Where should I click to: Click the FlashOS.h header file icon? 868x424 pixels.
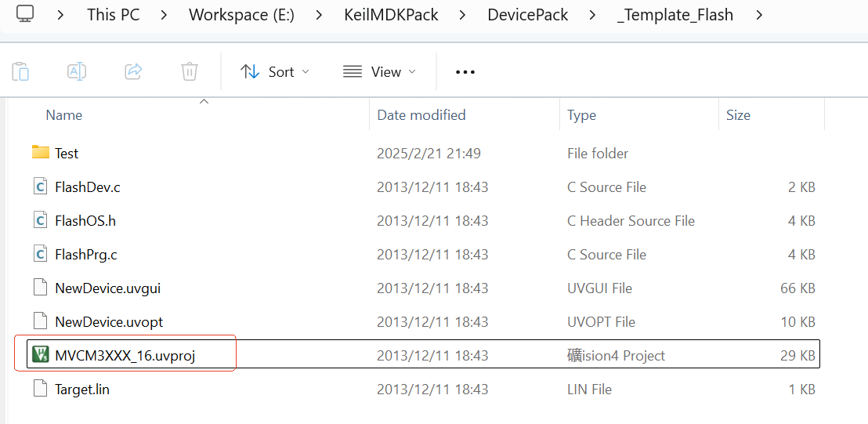click(41, 220)
